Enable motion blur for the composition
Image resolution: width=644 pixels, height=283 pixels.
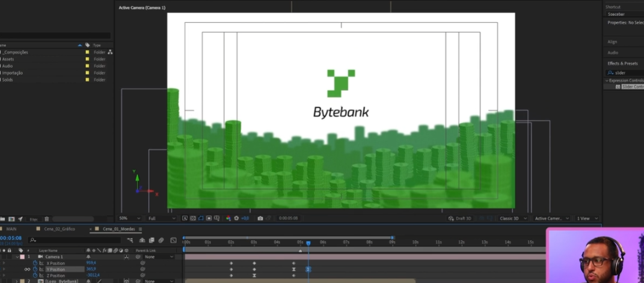pyautogui.click(x=161, y=240)
